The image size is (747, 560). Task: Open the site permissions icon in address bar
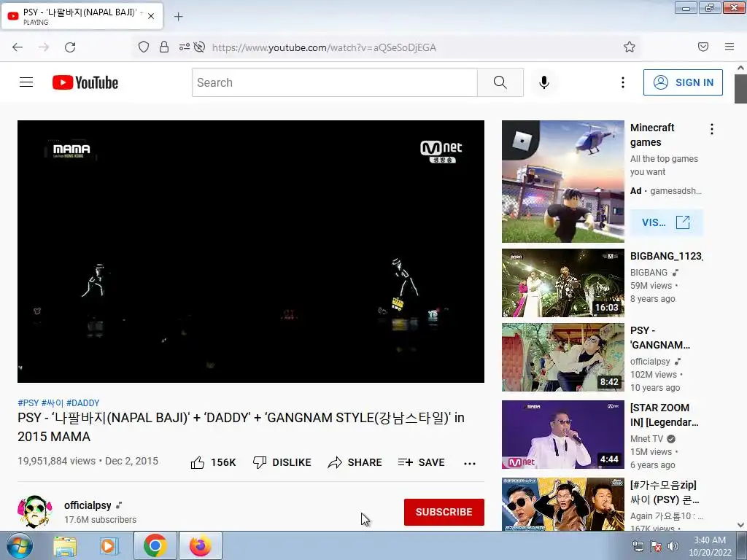click(x=184, y=47)
